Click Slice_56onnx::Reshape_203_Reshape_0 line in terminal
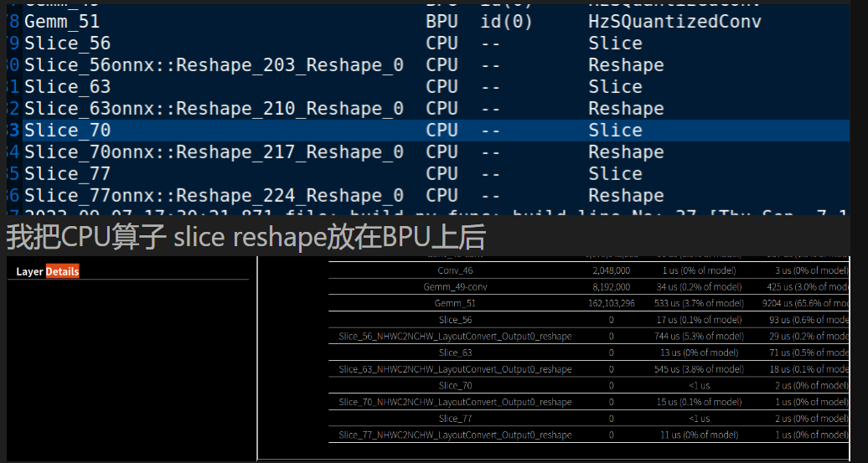The height and width of the screenshot is (463, 868). [214, 65]
